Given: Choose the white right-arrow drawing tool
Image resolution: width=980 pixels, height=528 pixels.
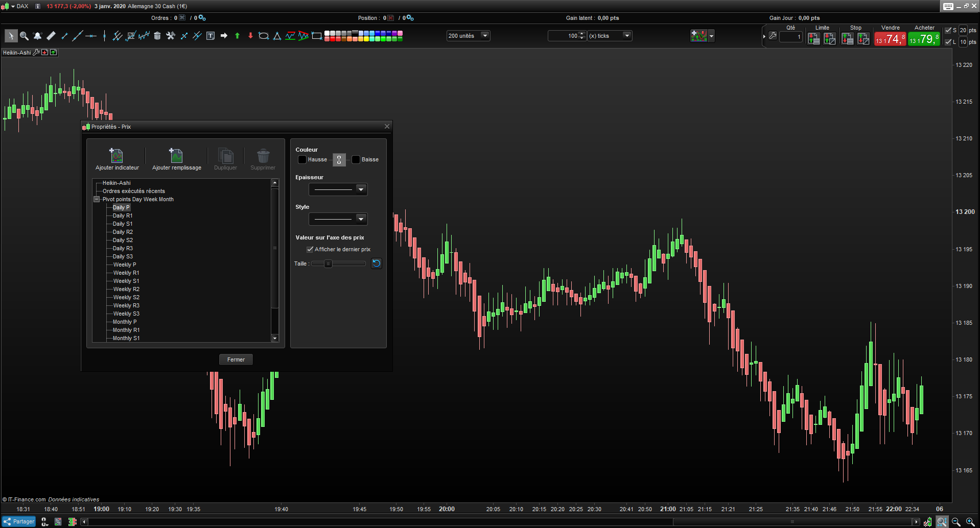Looking at the screenshot, I should pyautogui.click(x=224, y=36).
